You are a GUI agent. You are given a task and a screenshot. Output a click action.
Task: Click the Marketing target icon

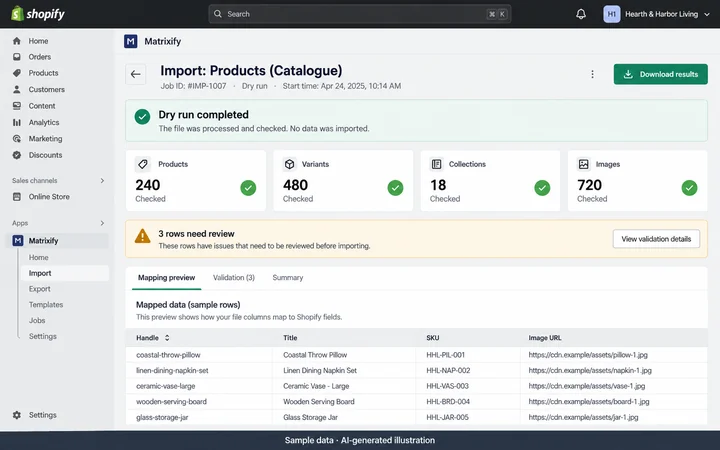point(17,139)
